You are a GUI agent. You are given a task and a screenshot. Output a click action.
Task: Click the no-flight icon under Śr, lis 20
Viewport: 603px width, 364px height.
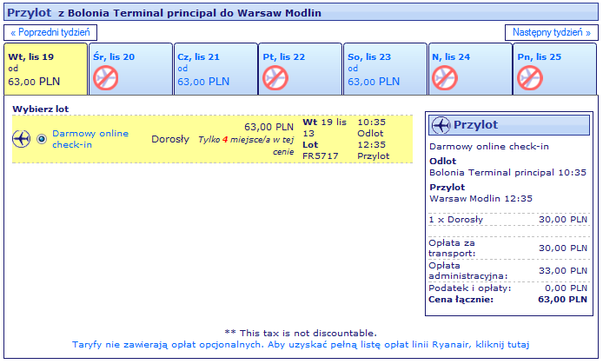coord(105,78)
